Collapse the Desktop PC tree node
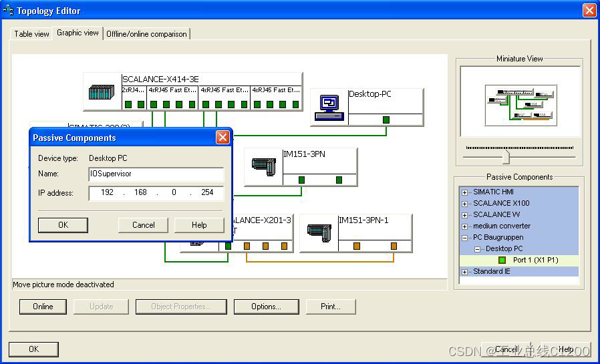The height and width of the screenshot is (364, 600). click(477, 249)
